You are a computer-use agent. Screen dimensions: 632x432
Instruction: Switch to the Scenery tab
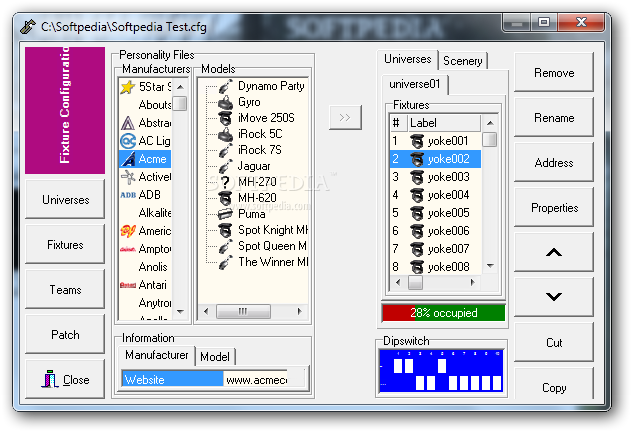[463, 61]
